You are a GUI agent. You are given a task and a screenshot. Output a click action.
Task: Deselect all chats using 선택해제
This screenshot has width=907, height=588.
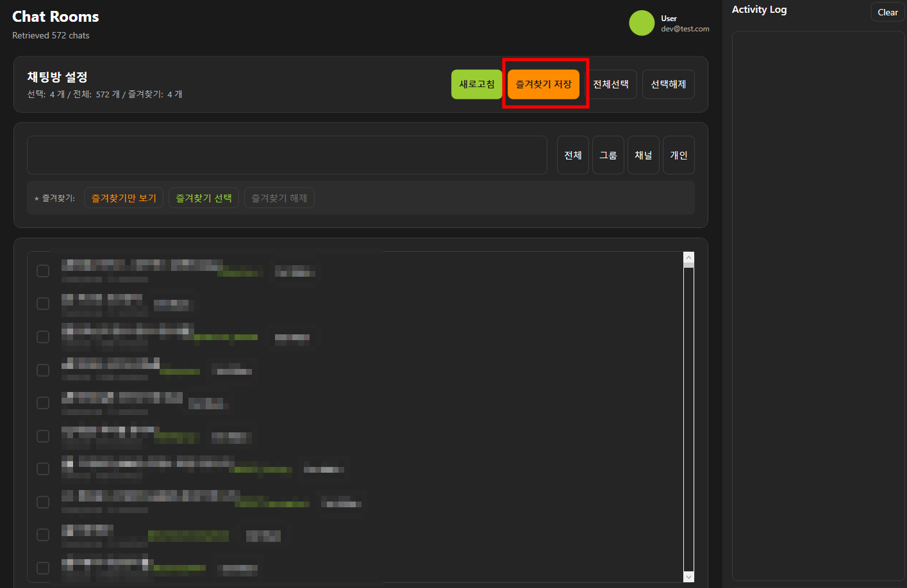[x=668, y=85]
